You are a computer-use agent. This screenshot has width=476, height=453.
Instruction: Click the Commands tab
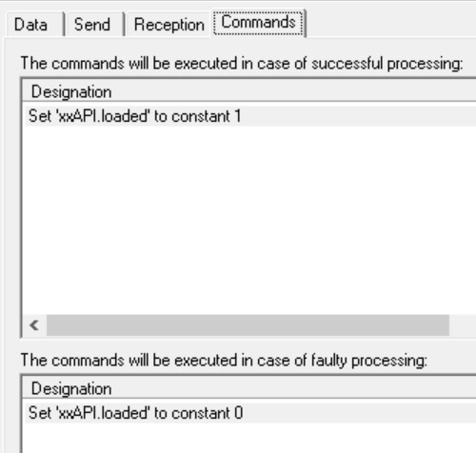[258, 23]
